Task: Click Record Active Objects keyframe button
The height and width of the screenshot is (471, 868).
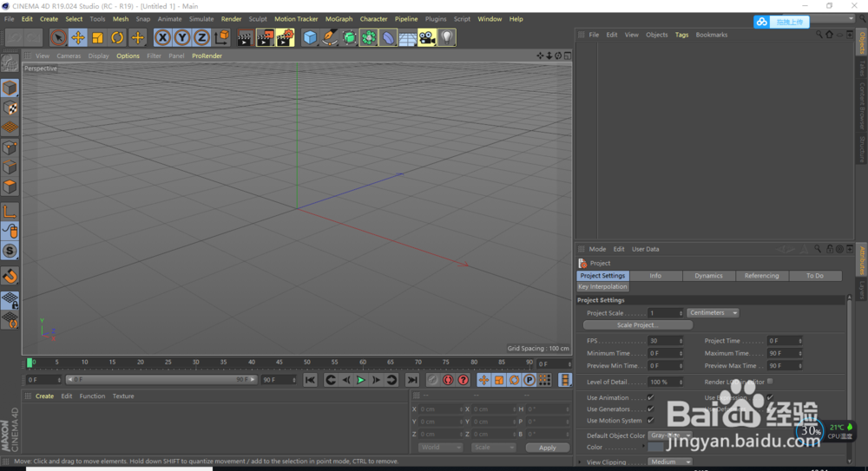Action: pyautogui.click(x=433, y=380)
